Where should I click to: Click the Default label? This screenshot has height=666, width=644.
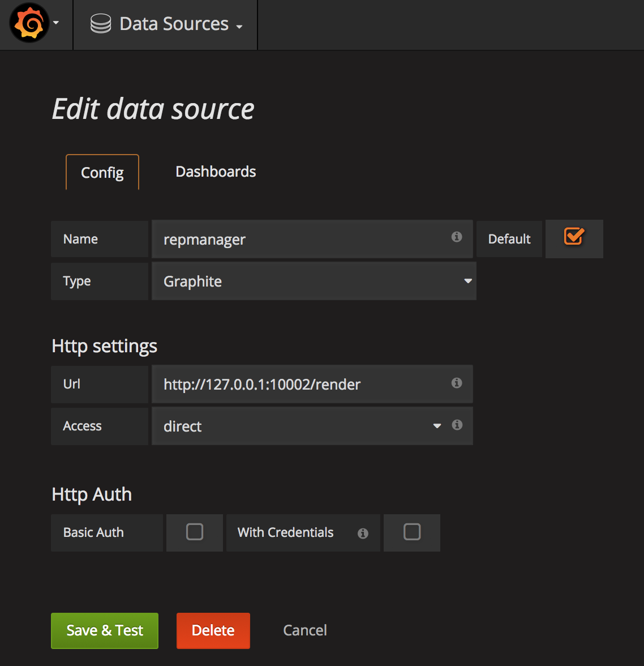pos(509,239)
